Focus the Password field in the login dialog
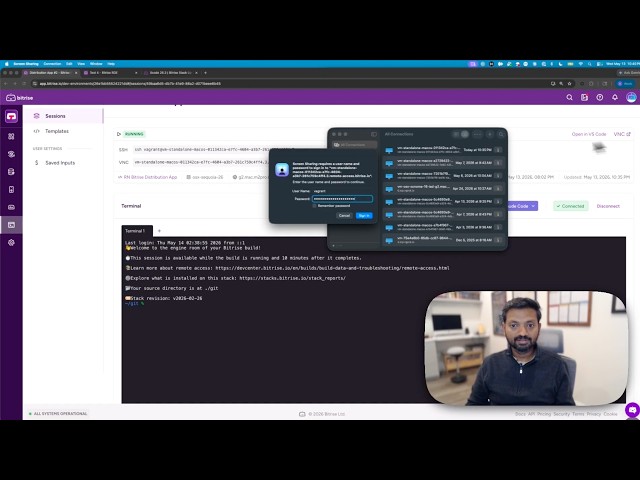This screenshot has height=480, width=640. coord(342,199)
